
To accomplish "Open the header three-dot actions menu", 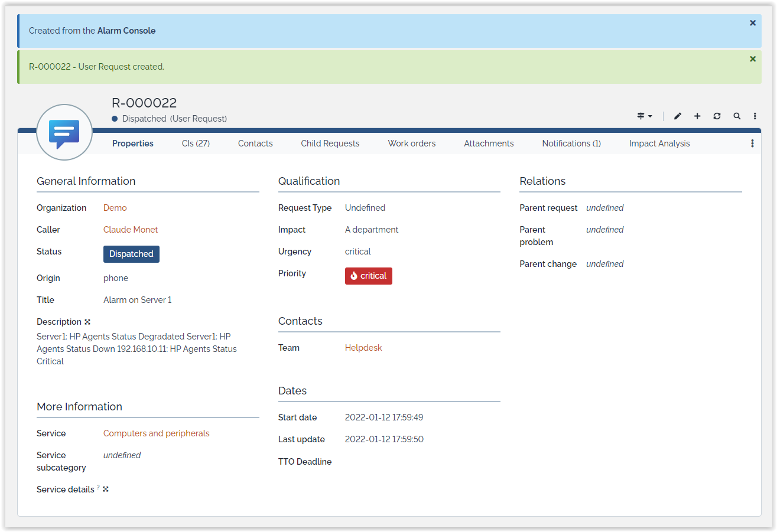I will coord(755,116).
